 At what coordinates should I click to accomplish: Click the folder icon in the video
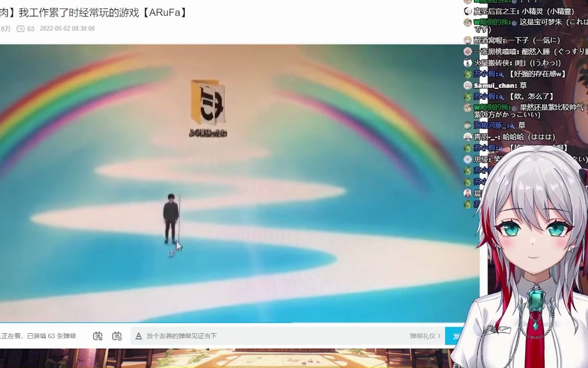pos(208,102)
